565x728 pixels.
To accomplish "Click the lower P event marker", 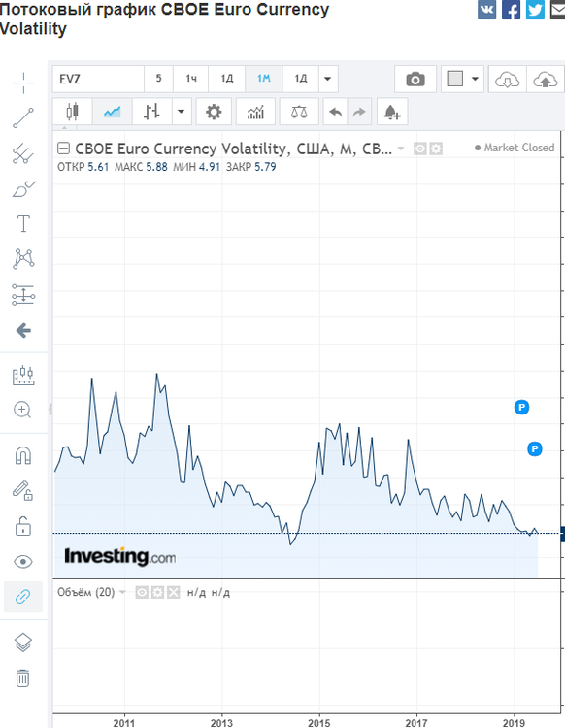I will (x=535, y=449).
